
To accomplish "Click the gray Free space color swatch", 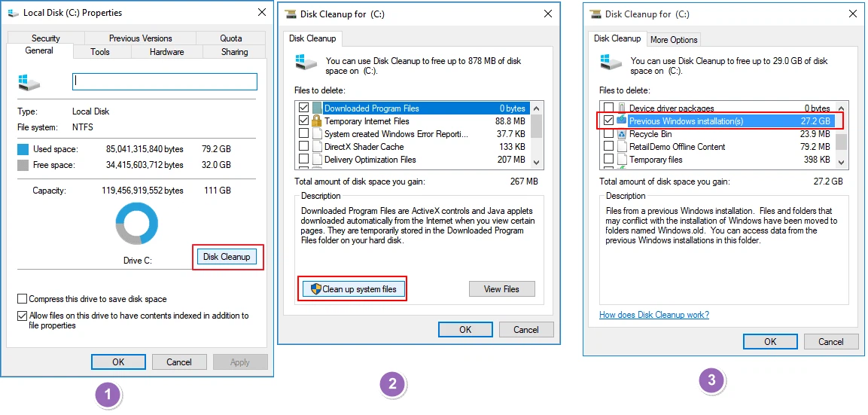I will coord(23,164).
